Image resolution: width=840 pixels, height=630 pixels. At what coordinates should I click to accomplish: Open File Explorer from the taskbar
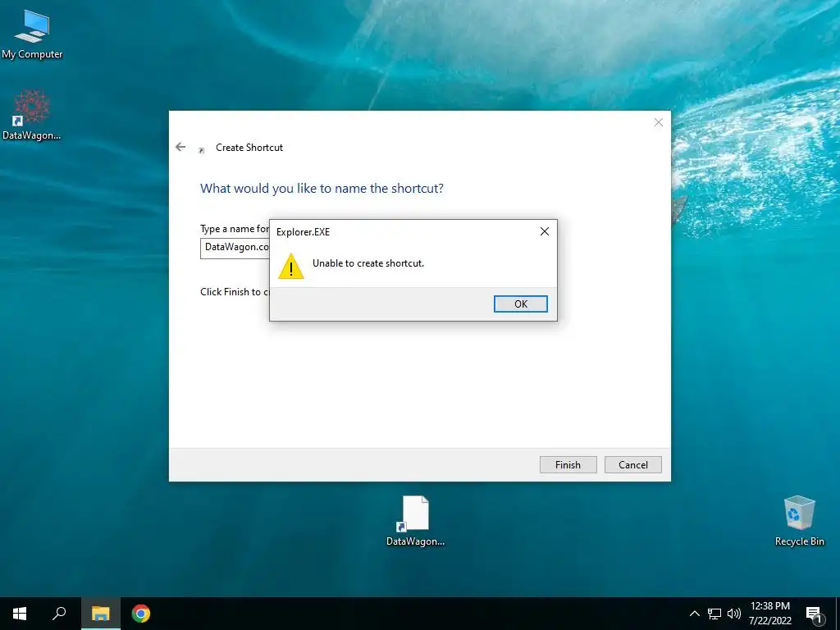[x=100, y=614]
